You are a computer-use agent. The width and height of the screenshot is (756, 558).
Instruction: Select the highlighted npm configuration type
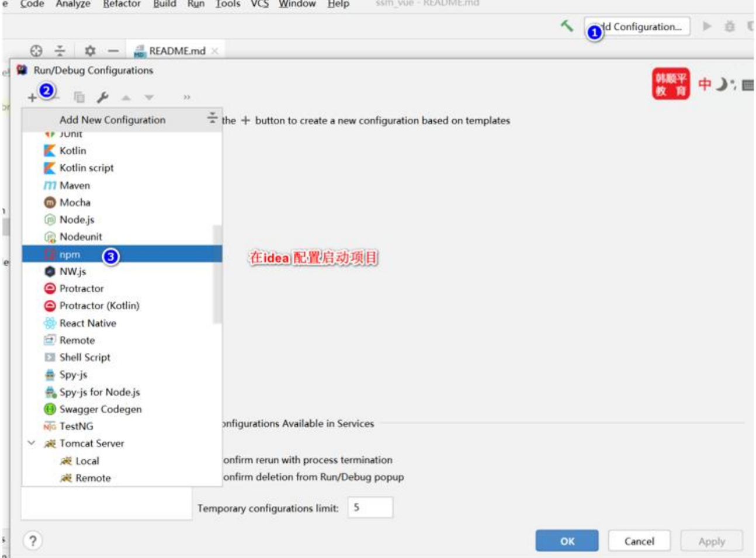tap(122, 254)
